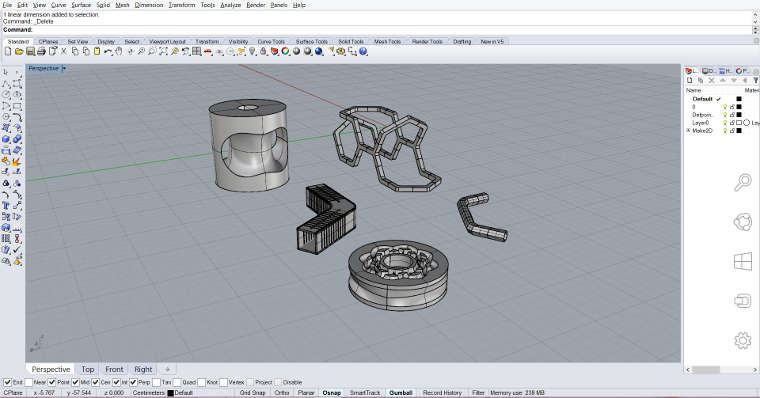Viewport: 760px width, 398px height.
Task: Switch to the Solid Tools toolbar tab
Action: [351, 42]
